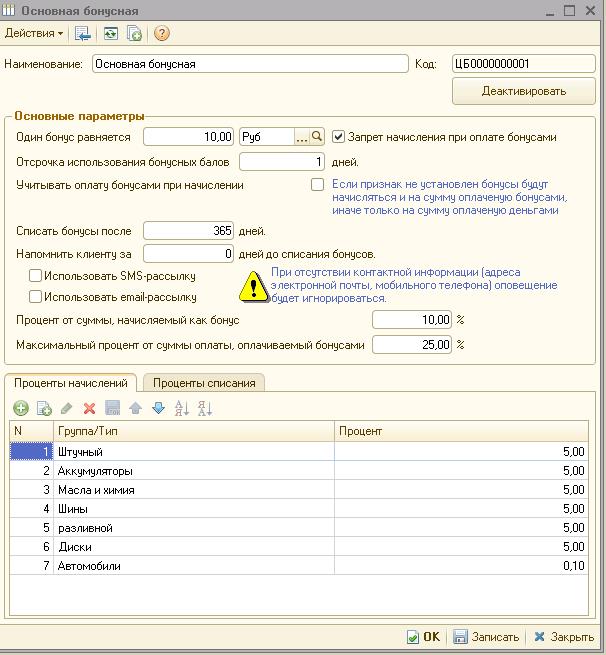
Task: Click the Записать button
Action: (486, 637)
